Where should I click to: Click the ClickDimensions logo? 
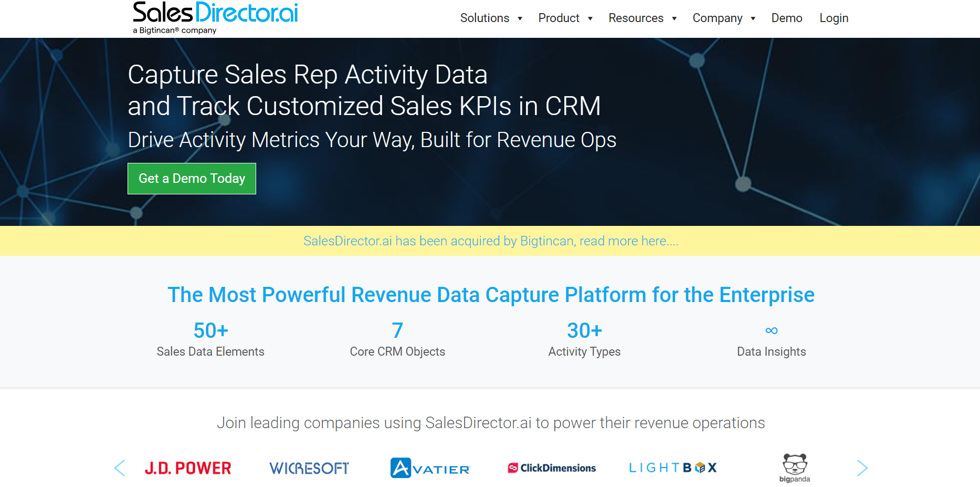tap(552, 468)
